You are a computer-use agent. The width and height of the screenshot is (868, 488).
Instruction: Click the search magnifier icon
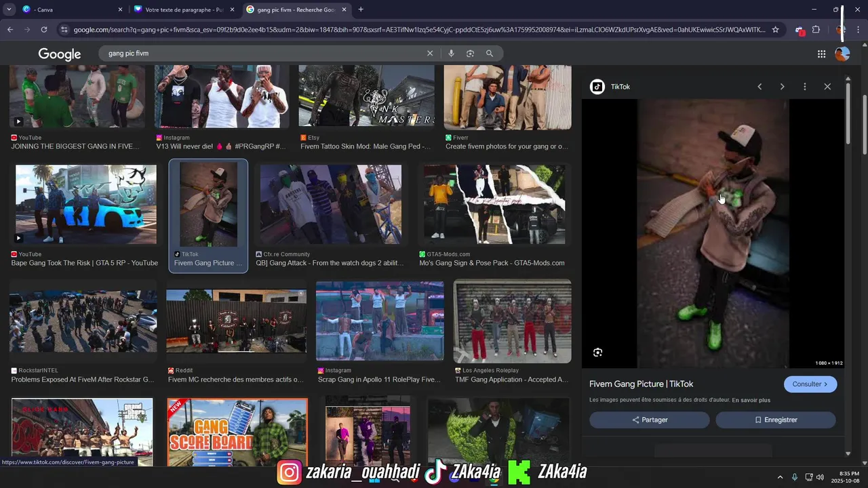click(x=490, y=54)
